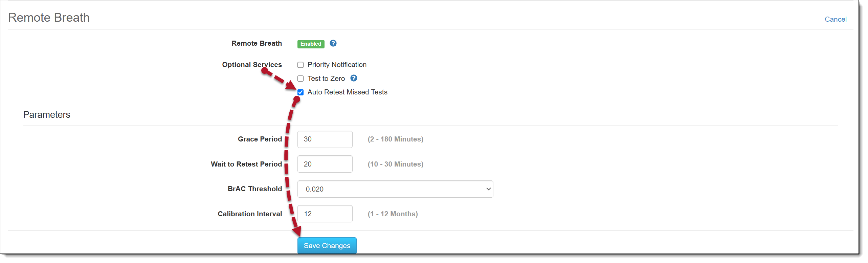This screenshot has height=263, width=868.
Task: Click the Test to Zero label text
Action: 326,79
